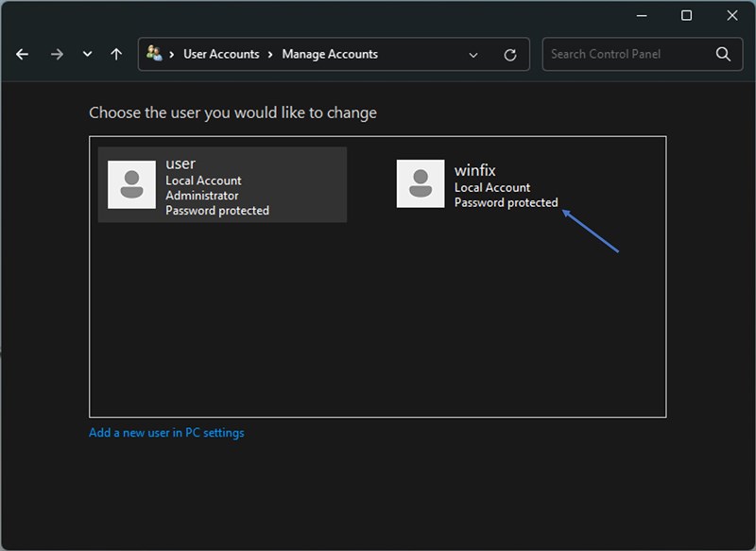Expand the chevron before Manage Accounts breadcrumb

coord(270,55)
